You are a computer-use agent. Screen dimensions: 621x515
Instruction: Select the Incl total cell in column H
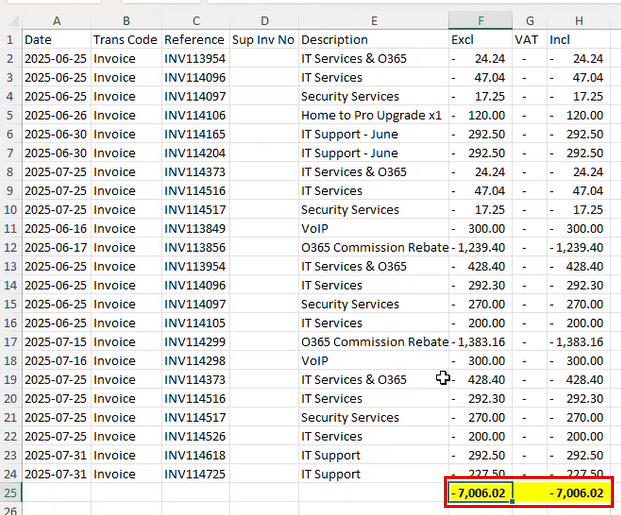[x=579, y=493]
